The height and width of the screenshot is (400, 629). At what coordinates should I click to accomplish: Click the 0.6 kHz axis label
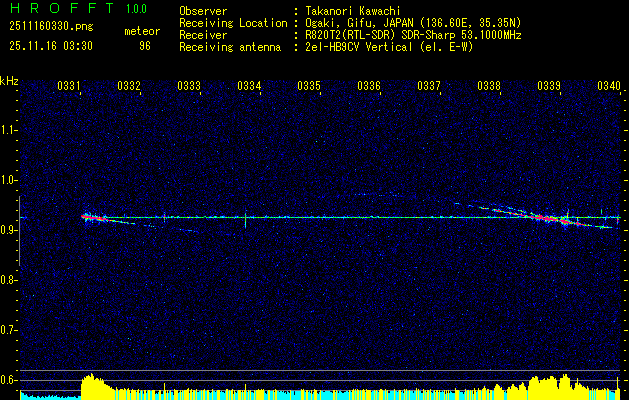(8, 380)
